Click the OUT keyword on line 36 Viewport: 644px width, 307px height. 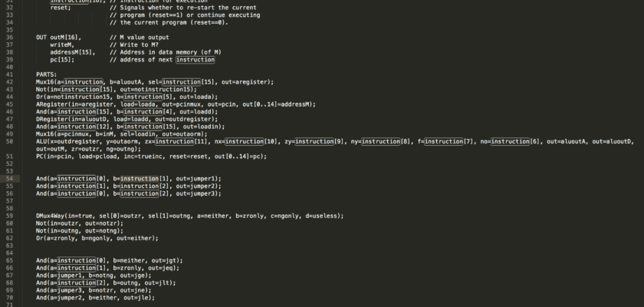coord(41,38)
